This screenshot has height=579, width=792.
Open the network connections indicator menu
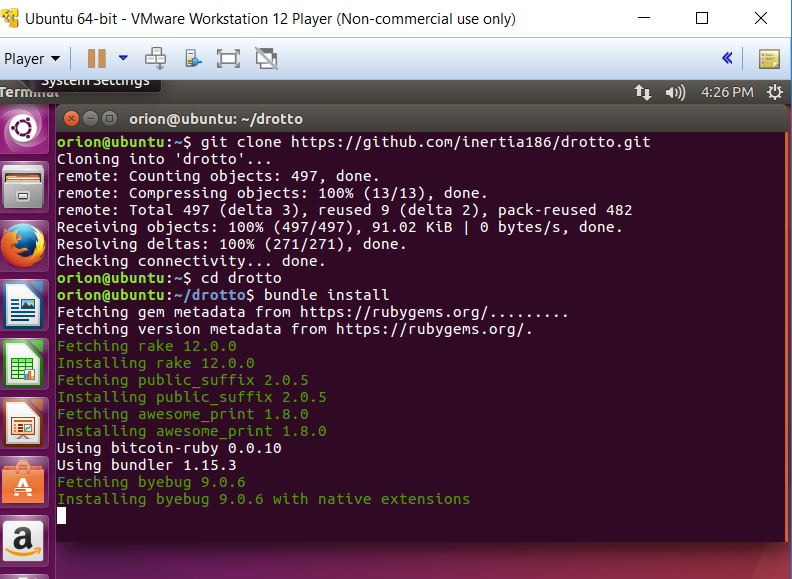[x=643, y=92]
